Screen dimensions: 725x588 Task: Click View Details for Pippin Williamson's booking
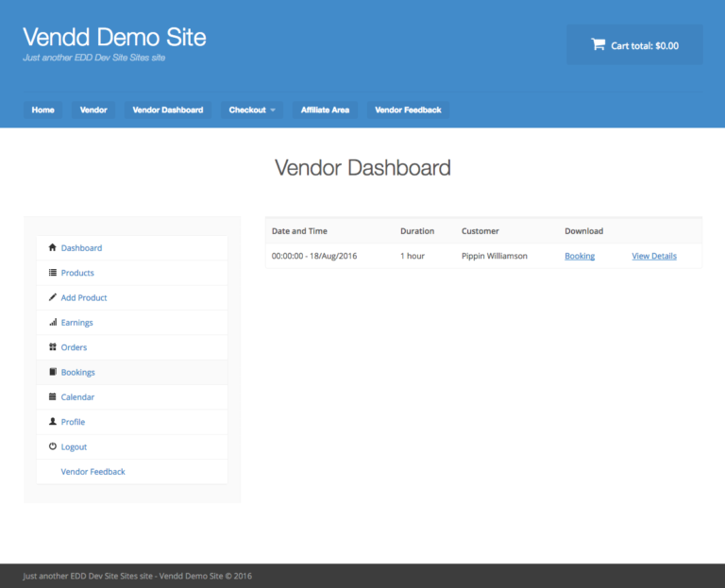(654, 256)
